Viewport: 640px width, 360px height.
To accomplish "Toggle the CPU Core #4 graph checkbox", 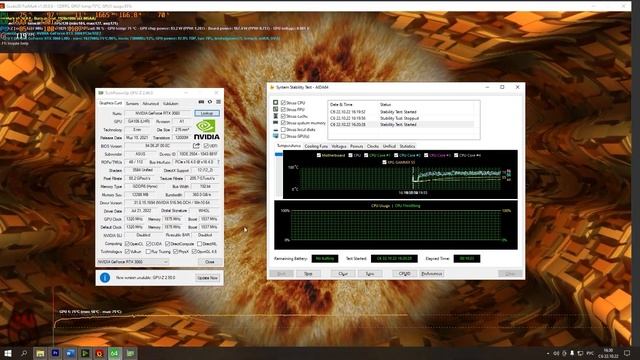I will point(456,156).
